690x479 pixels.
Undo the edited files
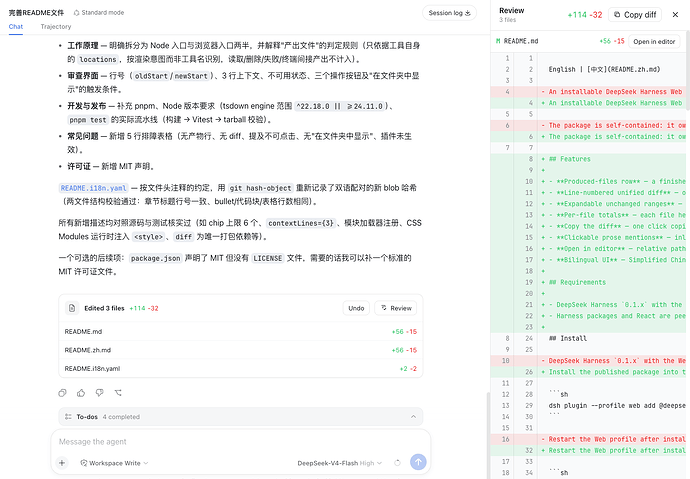click(x=356, y=308)
